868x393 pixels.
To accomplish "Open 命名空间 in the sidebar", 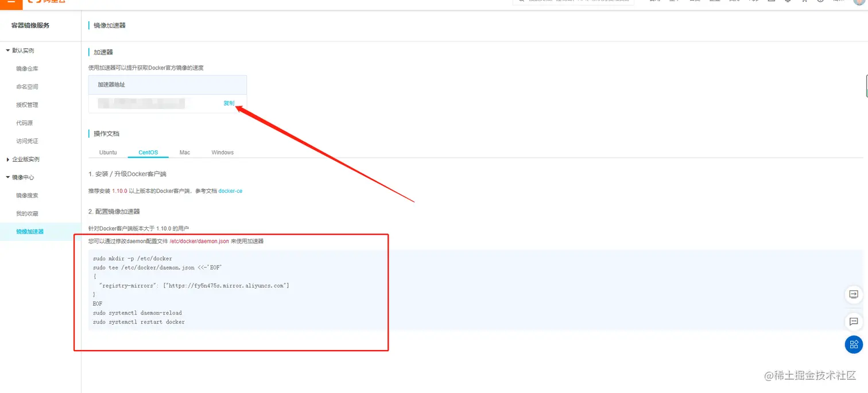I will point(27,87).
